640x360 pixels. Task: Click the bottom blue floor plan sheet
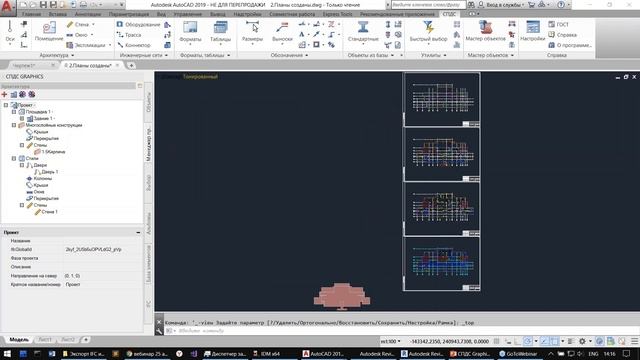point(442,264)
